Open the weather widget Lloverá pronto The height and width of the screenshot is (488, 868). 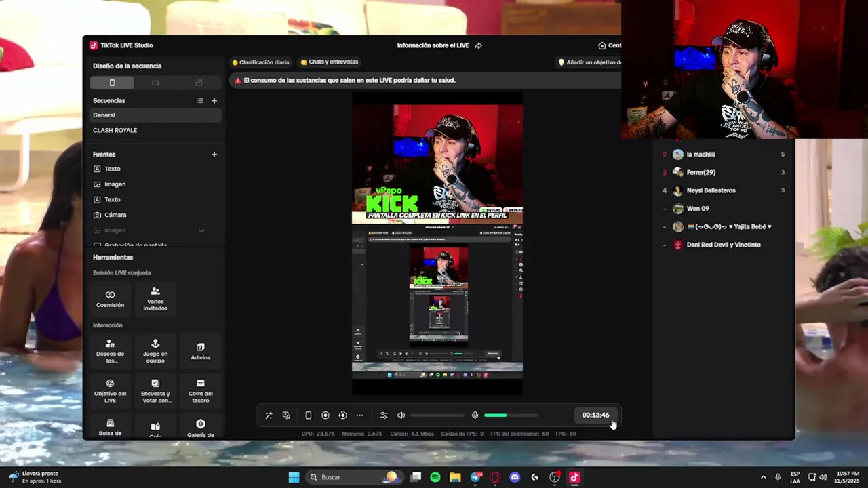(x=35, y=477)
